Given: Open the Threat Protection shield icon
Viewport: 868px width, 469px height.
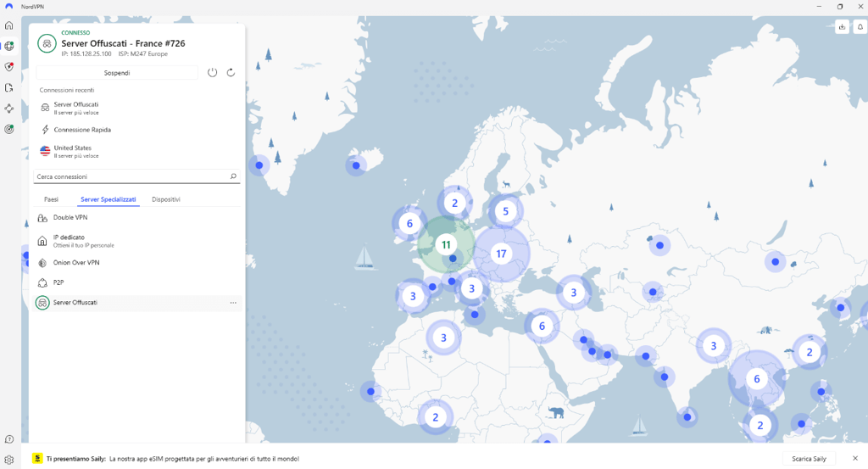Looking at the screenshot, I should click(8, 67).
